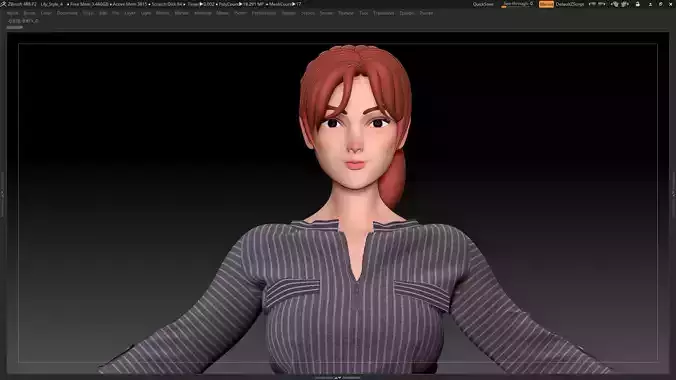Screen dimensions: 676x380
Task: Open the Picker menu
Action: point(240,13)
